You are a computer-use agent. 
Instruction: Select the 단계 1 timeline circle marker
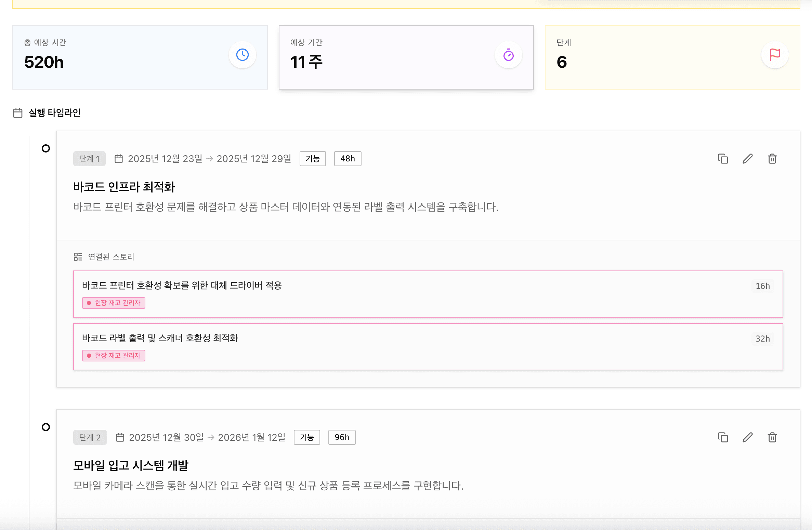pos(46,148)
